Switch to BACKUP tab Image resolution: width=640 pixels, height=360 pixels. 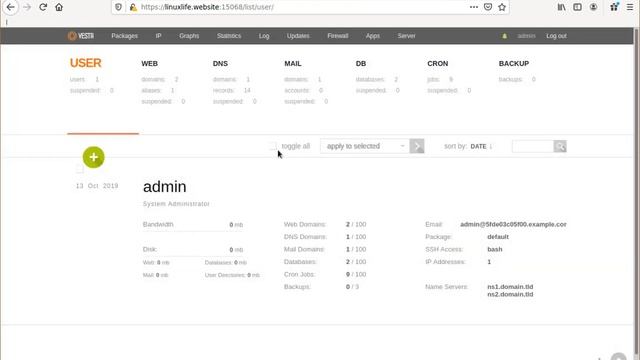coord(514,64)
